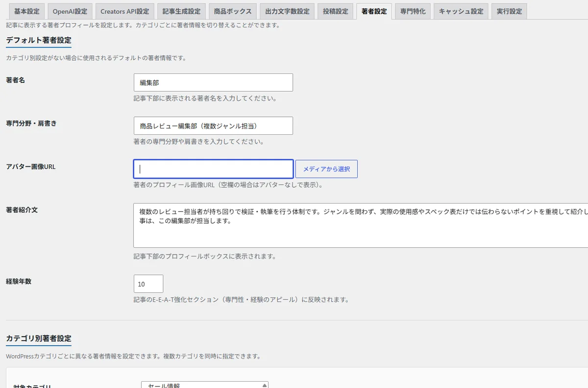Screen dimensions: 588x388
Task: Click the 著者紹介文 label
Action: [22, 209]
